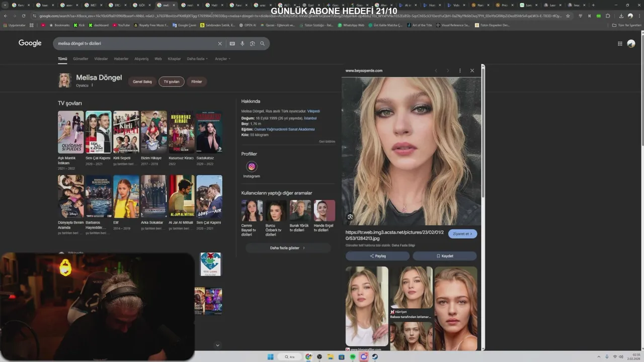Open Chrome downloads icon
This screenshot has width=644, height=362.
621,16
